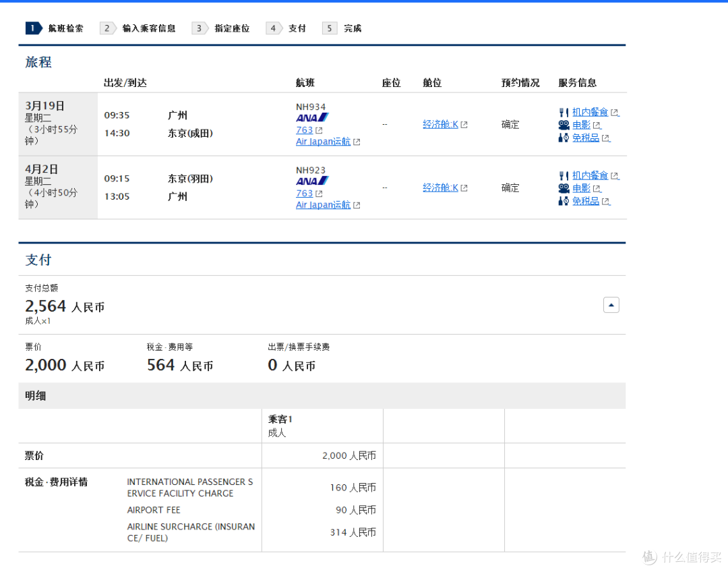Open Air Japan运航 link for NH923
Viewport: 728px width, 572px height.
[x=324, y=204]
